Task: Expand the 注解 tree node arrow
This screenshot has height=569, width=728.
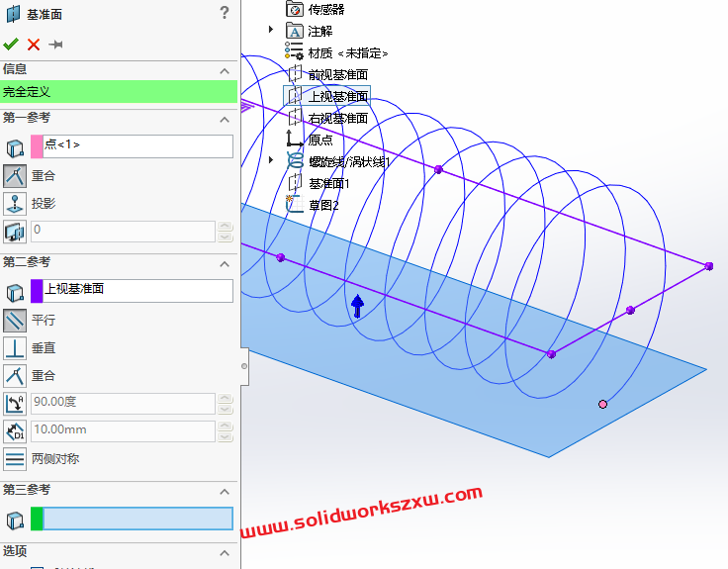Action: point(271,30)
